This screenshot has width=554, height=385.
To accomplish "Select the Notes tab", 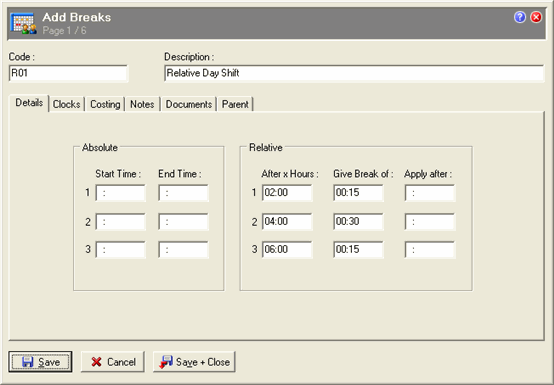I will pos(142,104).
